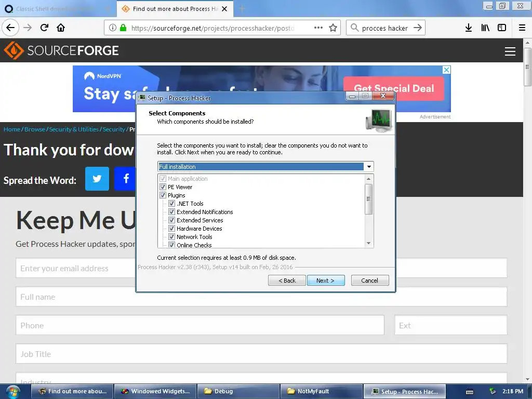
Task: Click the clock showing 2:18 PM
Action: tap(513, 391)
